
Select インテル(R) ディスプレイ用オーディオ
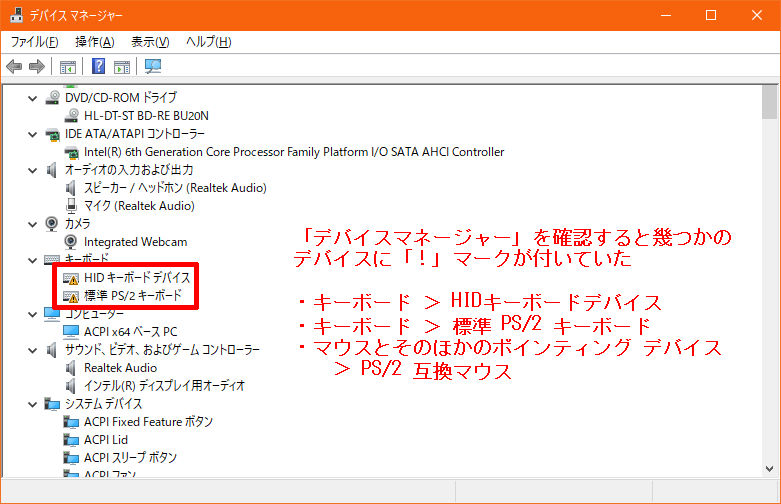(165, 385)
